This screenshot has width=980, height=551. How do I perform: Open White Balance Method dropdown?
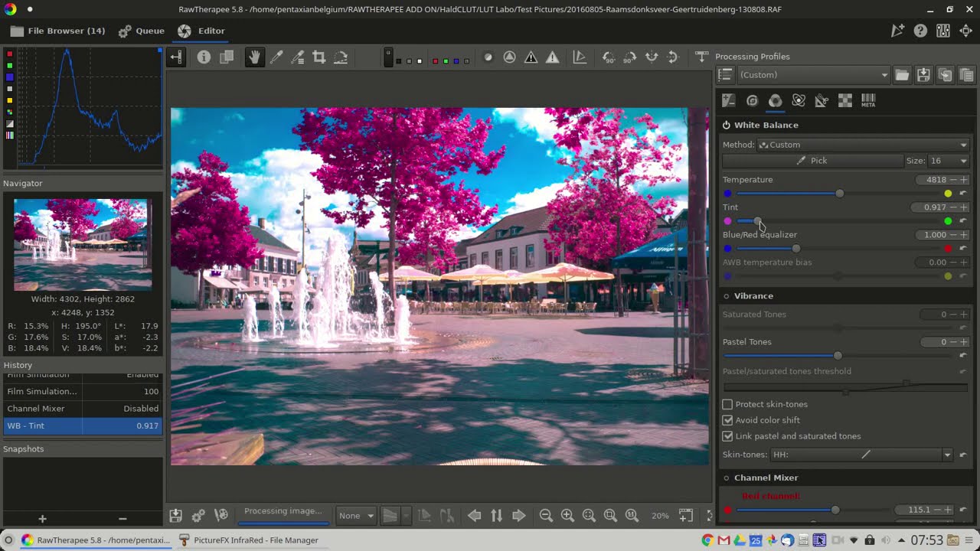863,145
